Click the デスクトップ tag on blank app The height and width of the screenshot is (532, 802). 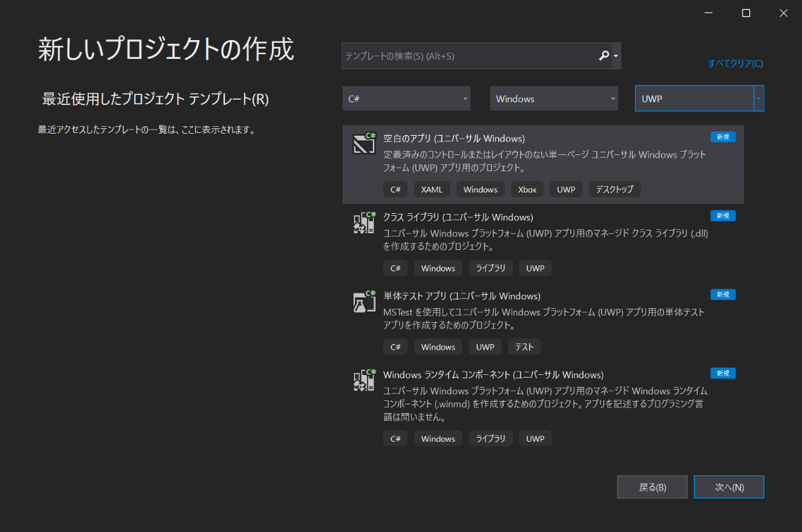point(615,189)
